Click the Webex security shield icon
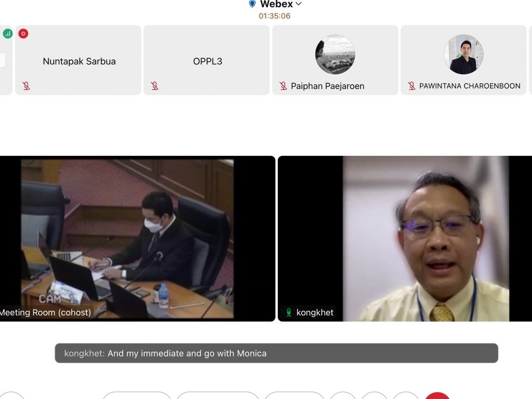532x399 pixels. point(252,4)
